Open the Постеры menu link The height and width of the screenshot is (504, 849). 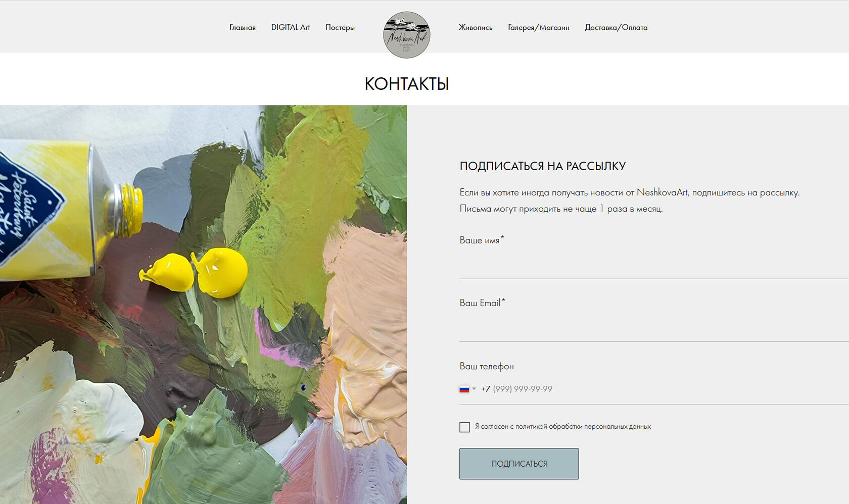point(340,27)
